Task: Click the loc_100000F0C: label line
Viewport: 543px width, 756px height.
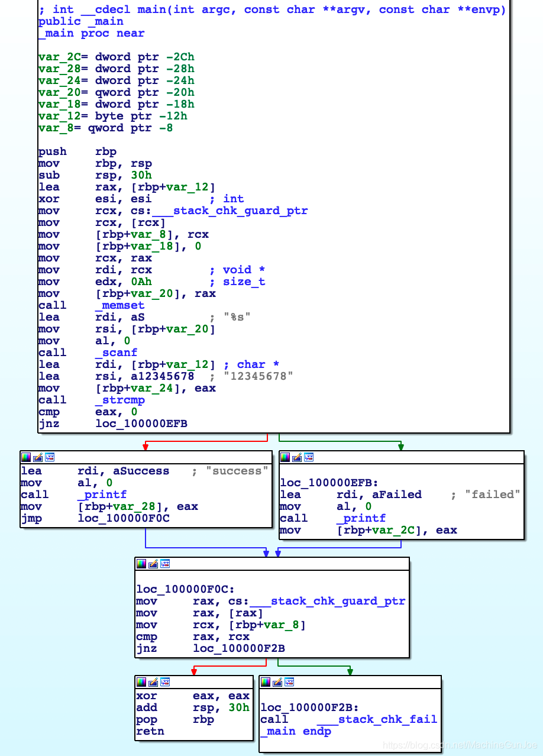Action: point(186,589)
